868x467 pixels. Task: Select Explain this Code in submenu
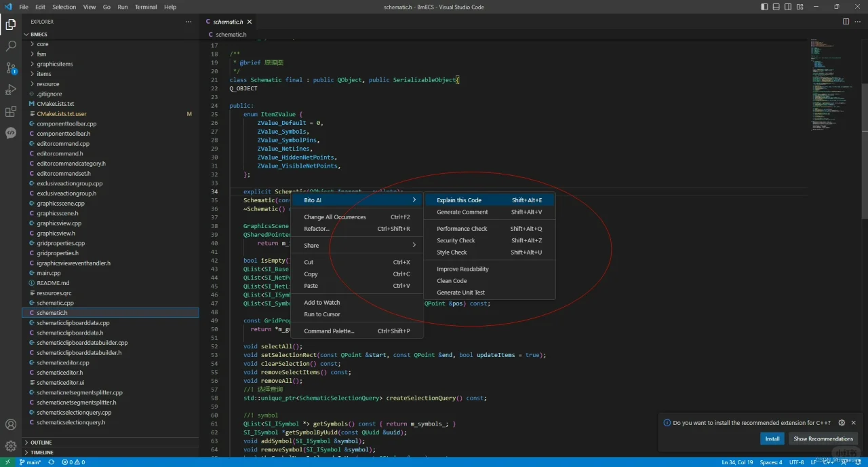(459, 200)
